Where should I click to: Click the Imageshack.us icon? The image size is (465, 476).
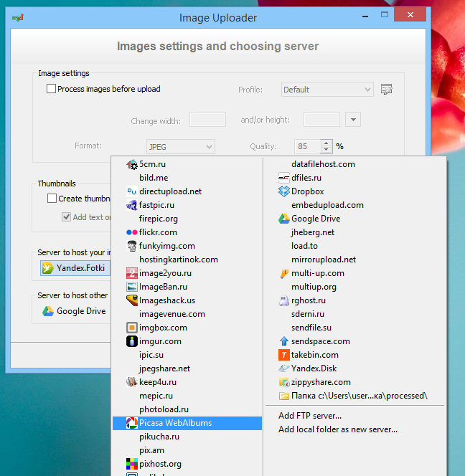[x=132, y=300]
